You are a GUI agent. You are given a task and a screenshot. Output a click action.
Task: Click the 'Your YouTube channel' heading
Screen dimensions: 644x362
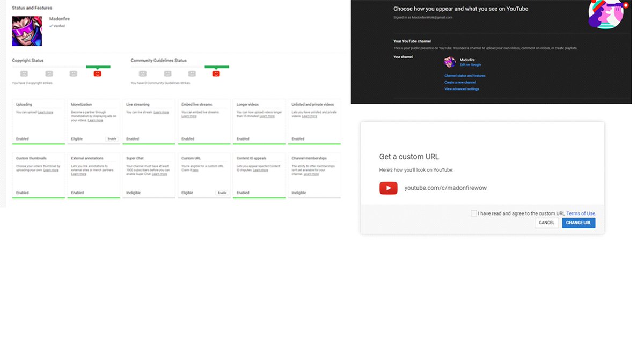(x=412, y=41)
